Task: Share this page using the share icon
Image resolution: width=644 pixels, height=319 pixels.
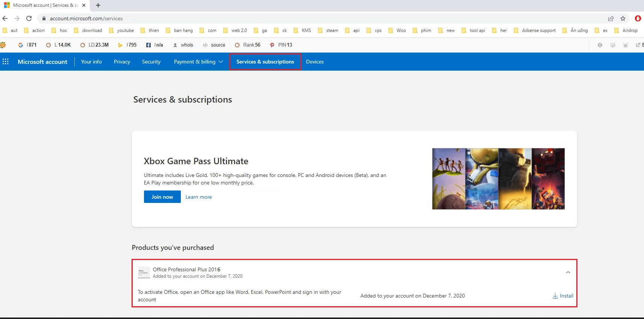Action: click(611, 18)
